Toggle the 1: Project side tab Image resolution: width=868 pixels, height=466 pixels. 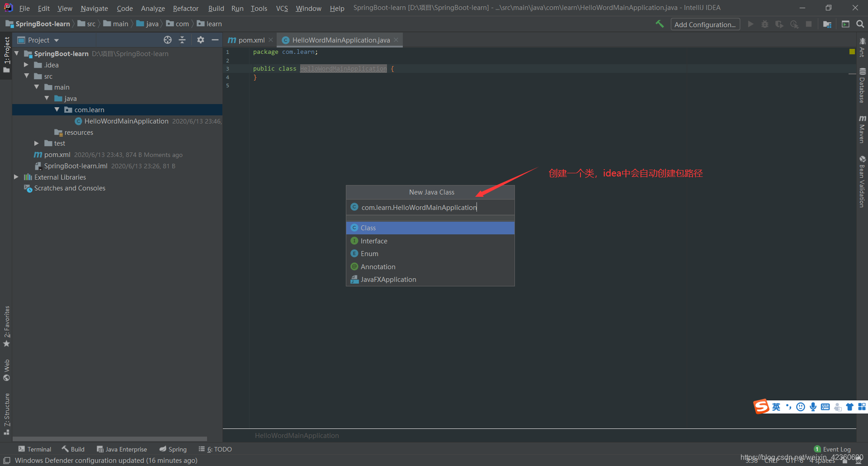6,55
